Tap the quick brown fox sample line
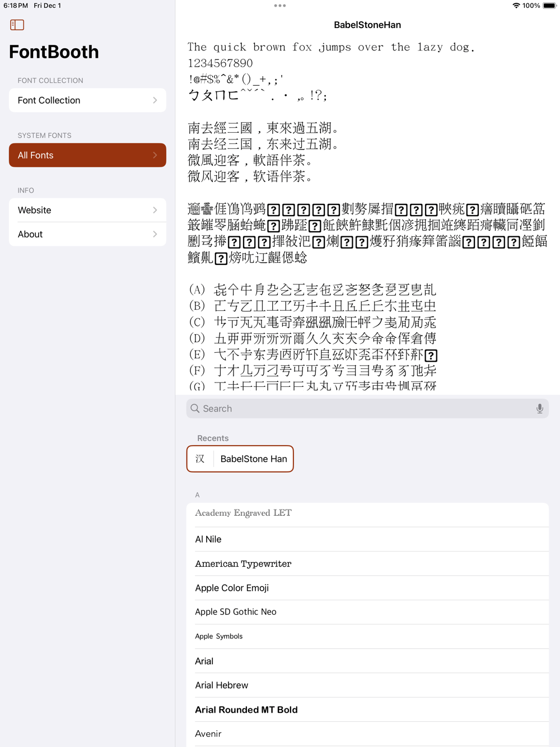 click(x=331, y=47)
